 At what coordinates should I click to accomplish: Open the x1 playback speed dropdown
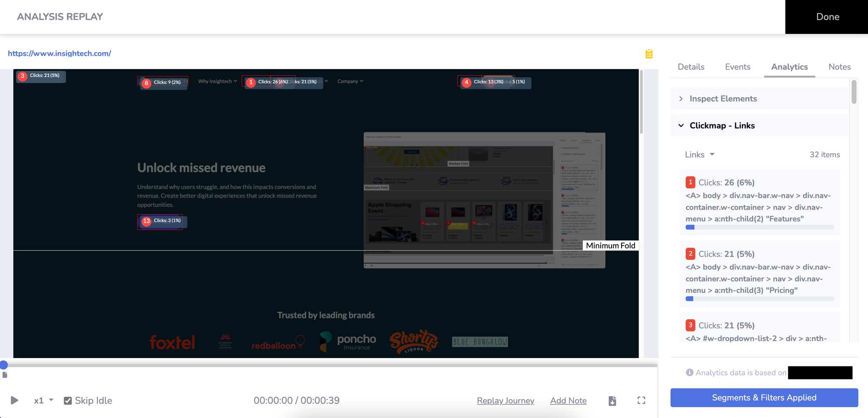pos(43,400)
